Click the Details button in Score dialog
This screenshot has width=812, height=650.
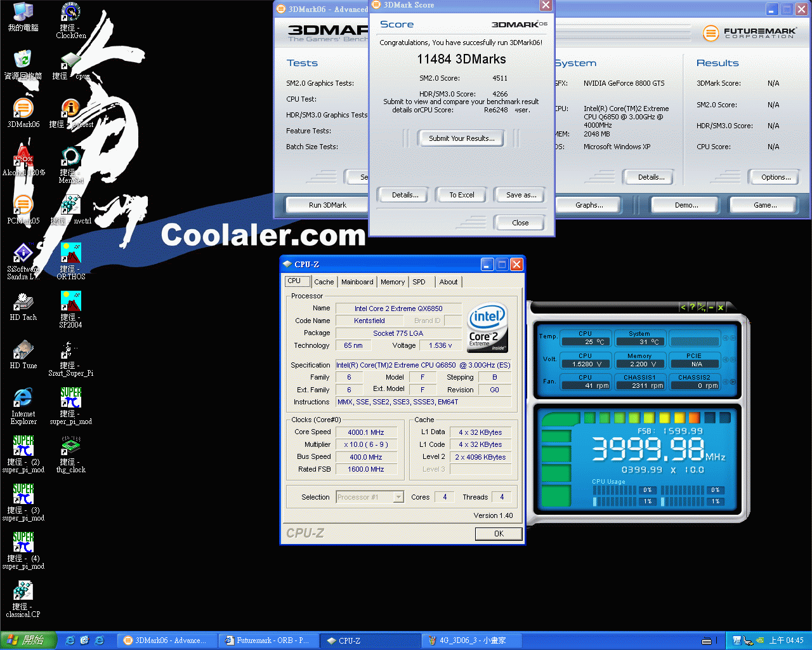click(405, 195)
